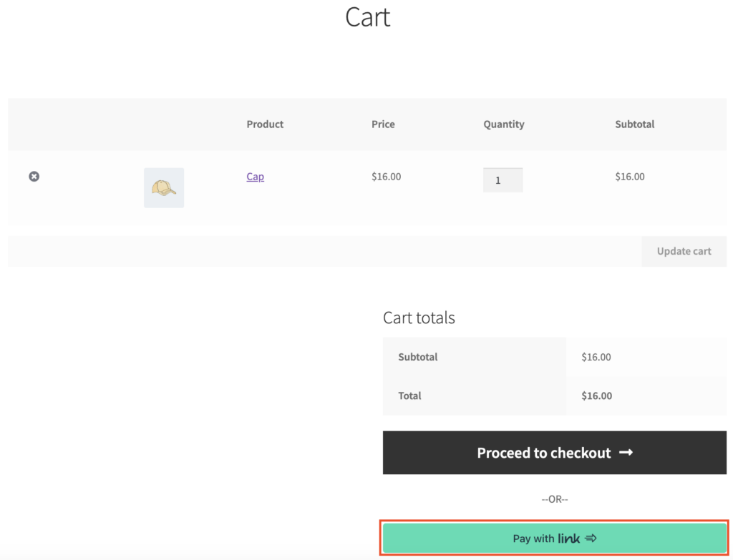The width and height of the screenshot is (733, 560).
Task: Click the --OR-- separator text
Action: (554, 498)
